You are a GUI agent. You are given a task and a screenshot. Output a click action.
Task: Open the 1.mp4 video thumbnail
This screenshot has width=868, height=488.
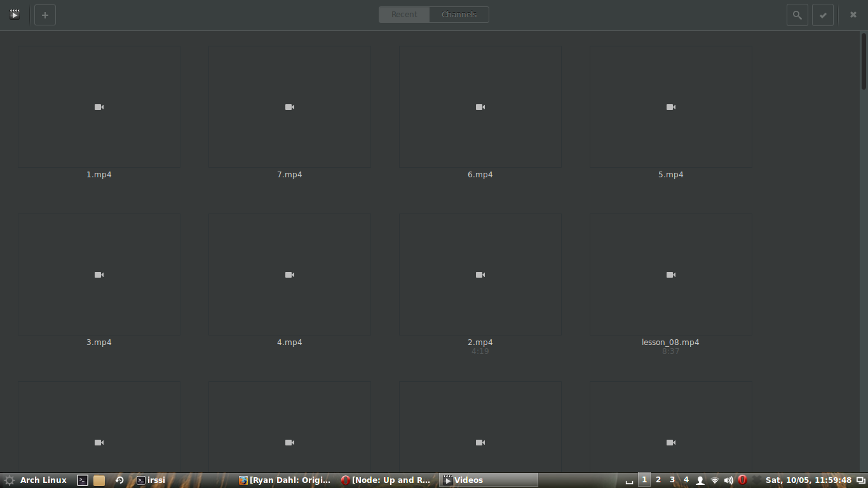[x=99, y=107]
